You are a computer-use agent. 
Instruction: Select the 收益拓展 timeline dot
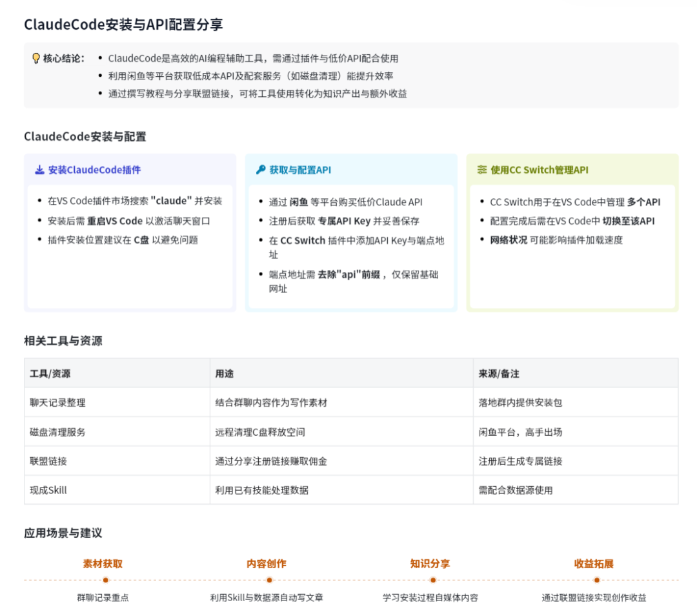click(x=596, y=580)
